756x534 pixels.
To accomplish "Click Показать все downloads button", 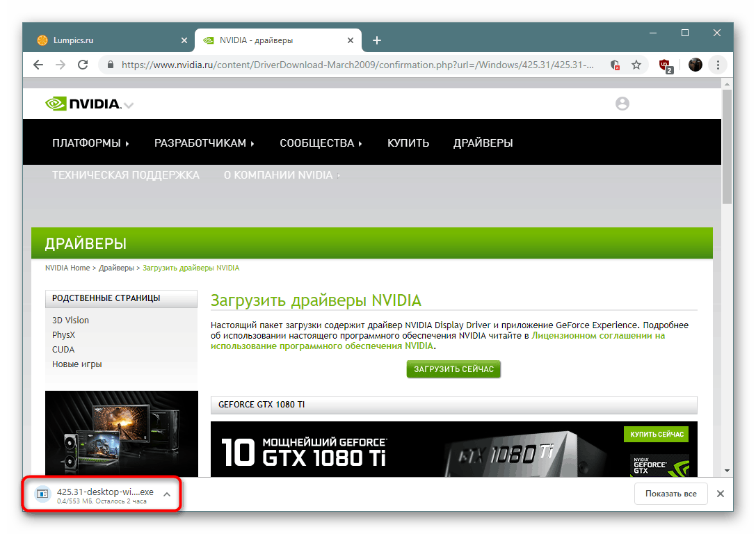I will pyautogui.click(x=670, y=494).
